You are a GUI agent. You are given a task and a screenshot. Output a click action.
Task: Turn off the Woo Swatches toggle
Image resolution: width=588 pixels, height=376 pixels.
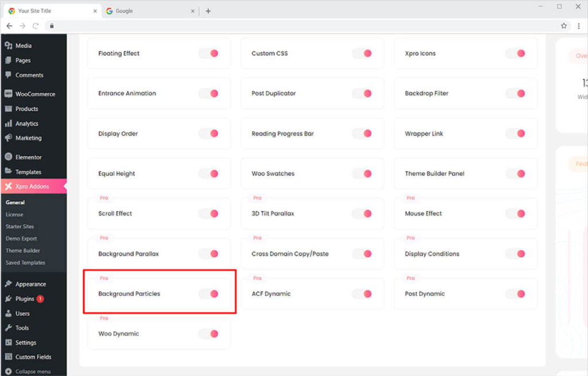pyautogui.click(x=362, y=174)
